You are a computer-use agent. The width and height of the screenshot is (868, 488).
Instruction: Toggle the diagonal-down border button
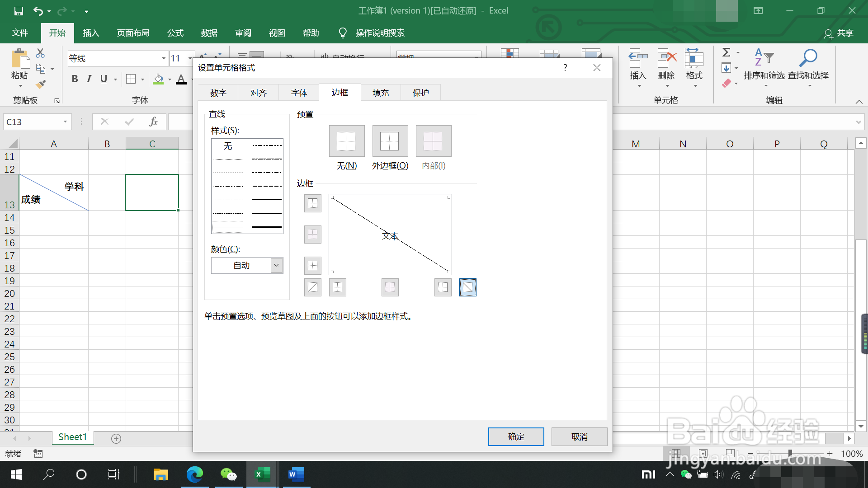[x=467, y=287]
